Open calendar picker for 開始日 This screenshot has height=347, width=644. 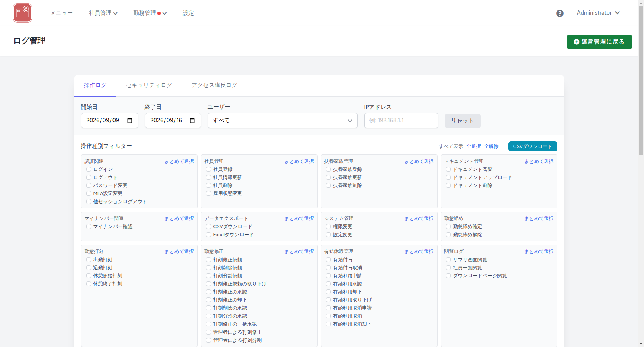click(x=130, y=121)
